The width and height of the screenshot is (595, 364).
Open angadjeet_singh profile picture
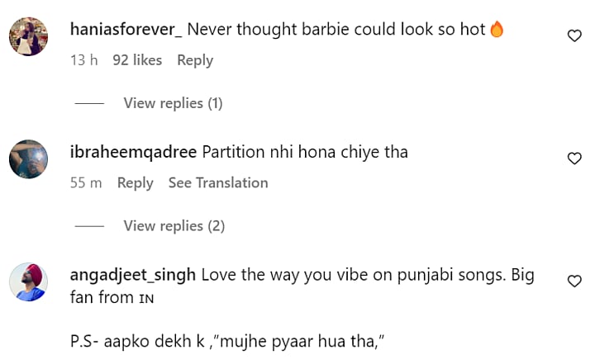pyautogui.click(x=28, y=282)
